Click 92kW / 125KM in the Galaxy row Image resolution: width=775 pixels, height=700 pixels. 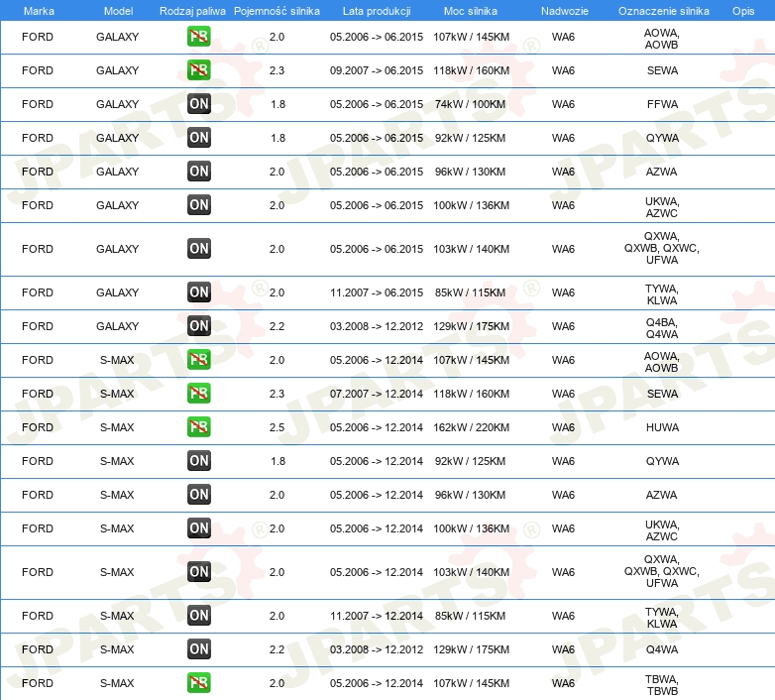coord(470,138)
